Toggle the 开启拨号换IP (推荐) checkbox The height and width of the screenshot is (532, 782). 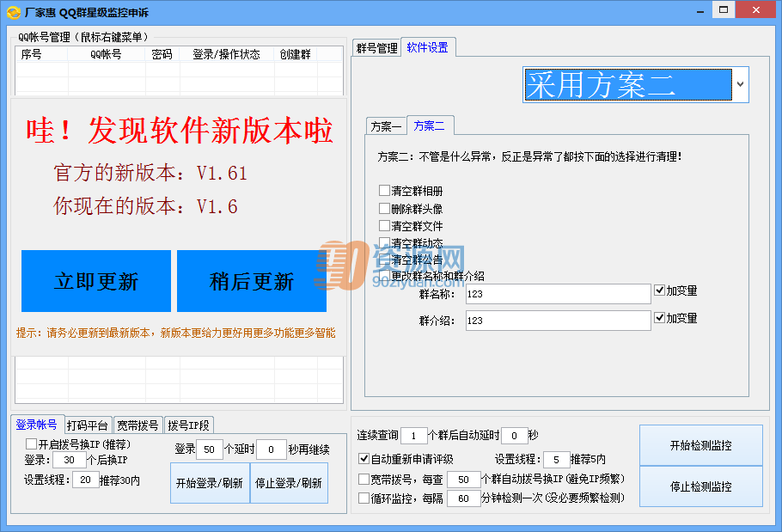[32, 443]
